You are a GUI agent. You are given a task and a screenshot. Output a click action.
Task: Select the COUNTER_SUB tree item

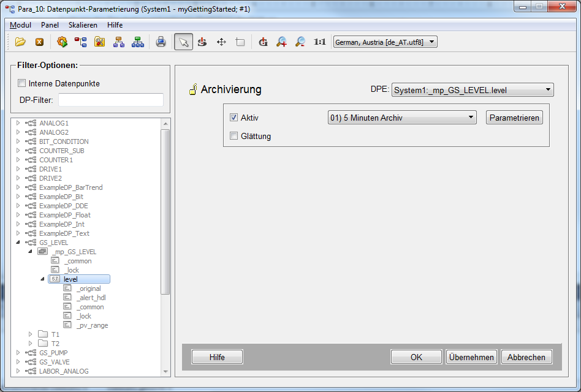[x=61, y=150]
